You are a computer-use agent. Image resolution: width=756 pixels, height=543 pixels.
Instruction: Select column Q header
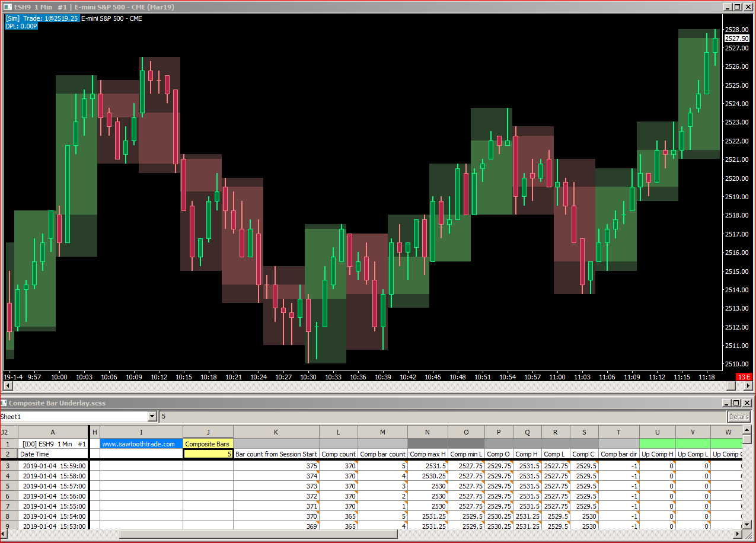pos(527,432)
